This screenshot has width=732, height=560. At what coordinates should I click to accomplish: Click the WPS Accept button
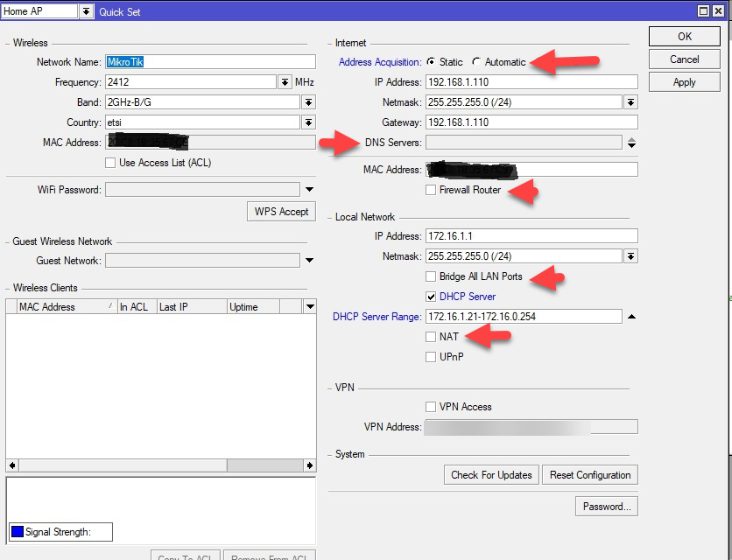(x=281, y=212)
